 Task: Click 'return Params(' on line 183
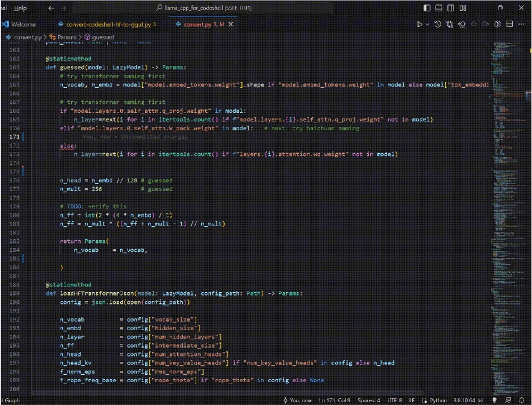pyautogui.click(x=85, y=241)
